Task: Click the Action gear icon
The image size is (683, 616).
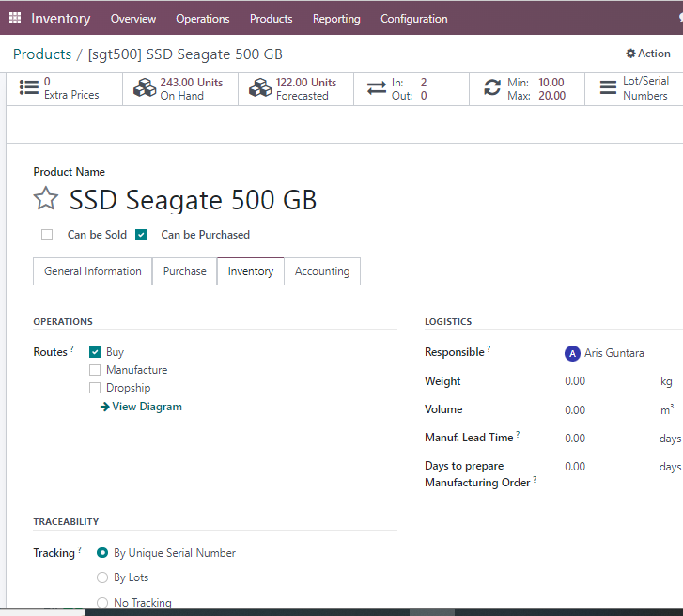Action: click(x=630, y=54)
